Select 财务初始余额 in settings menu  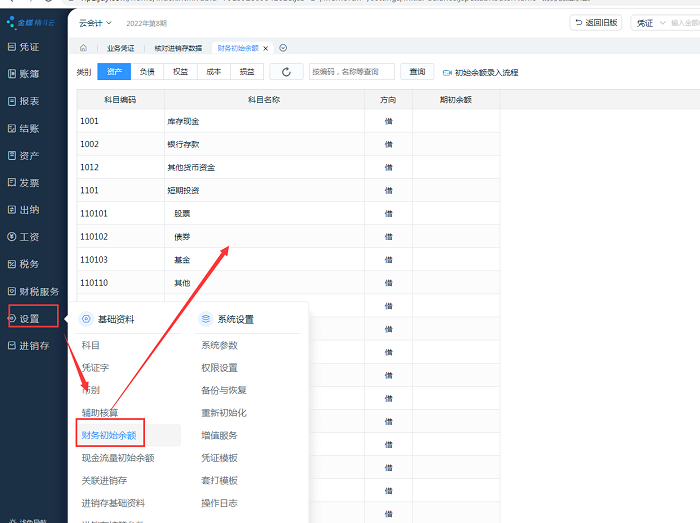[112, 435]
